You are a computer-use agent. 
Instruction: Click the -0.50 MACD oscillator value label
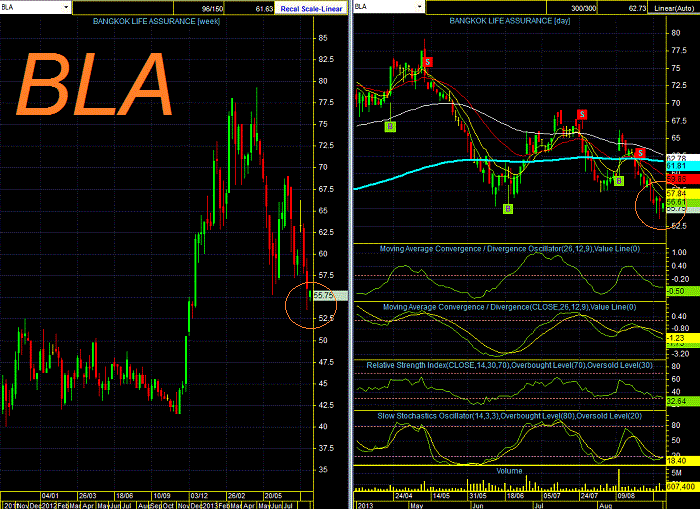[682, 291]
